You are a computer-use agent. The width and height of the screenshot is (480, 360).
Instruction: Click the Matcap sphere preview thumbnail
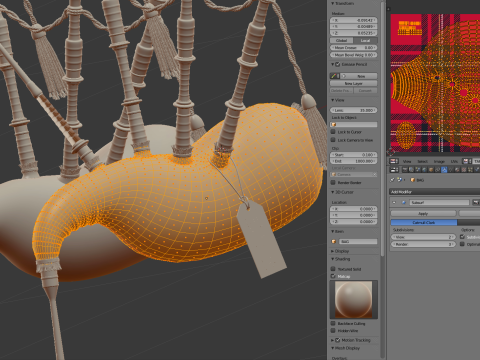click(x=354, y=299)
